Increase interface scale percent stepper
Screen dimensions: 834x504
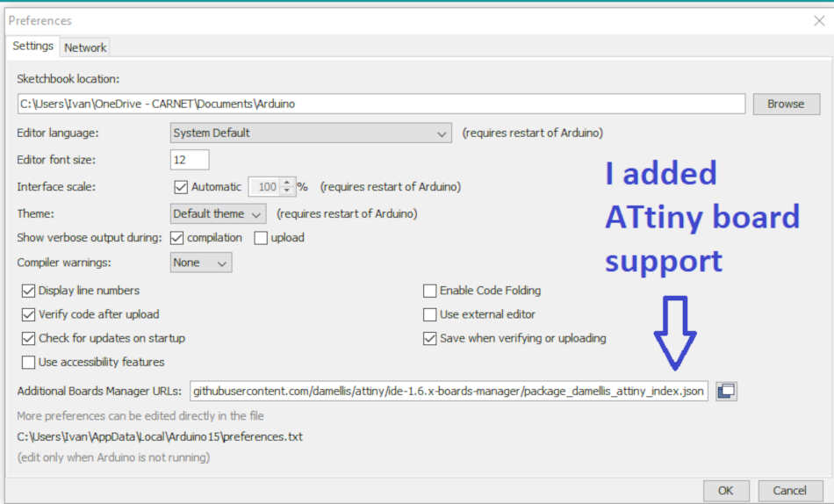tap(287, 183)
